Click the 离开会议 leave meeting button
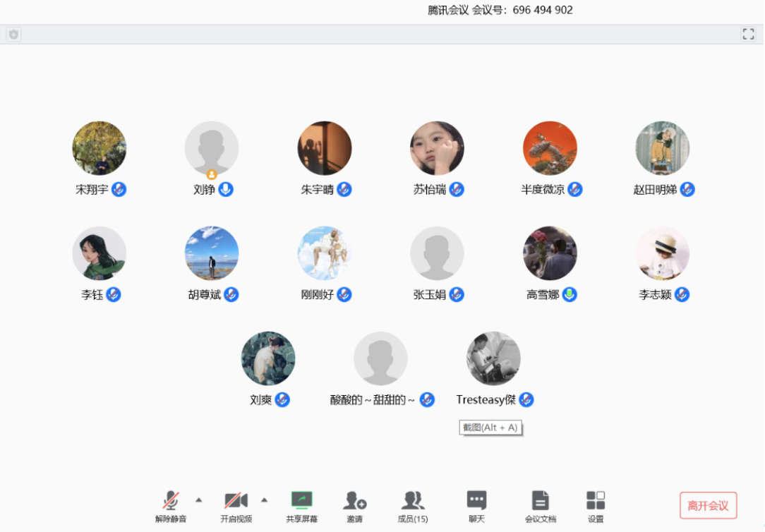This screenshot has height=532, width=765. (708, 505)
